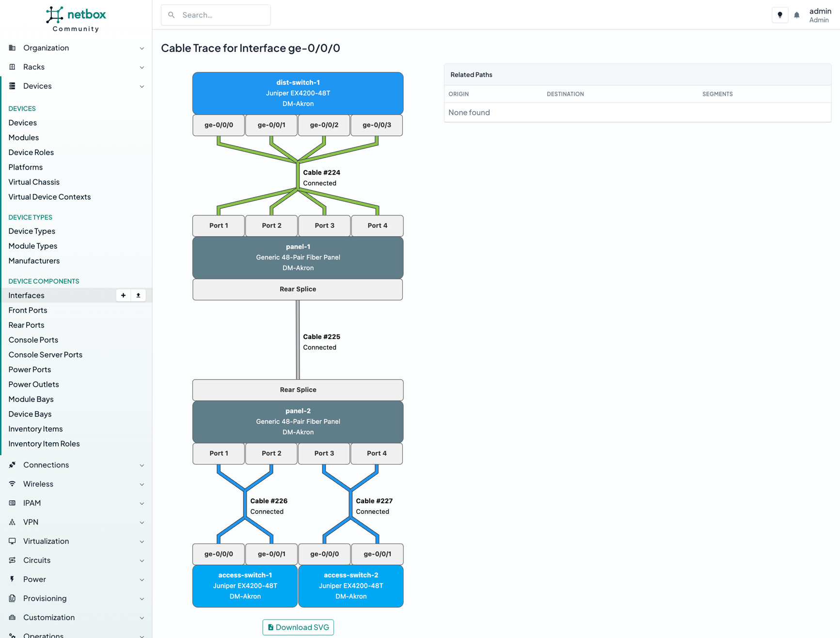Collapse the Devices section chevron

(x=142, y=86)
